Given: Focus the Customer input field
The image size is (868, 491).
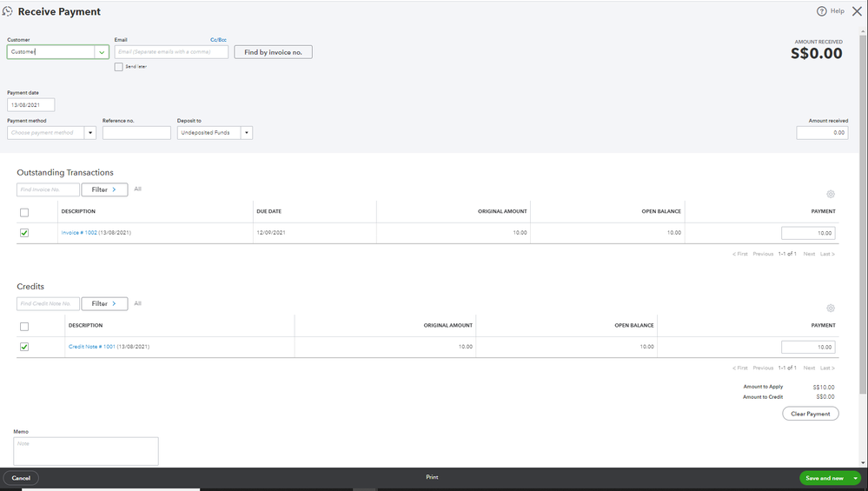Looking at the screenshot, I should point(51,52).
